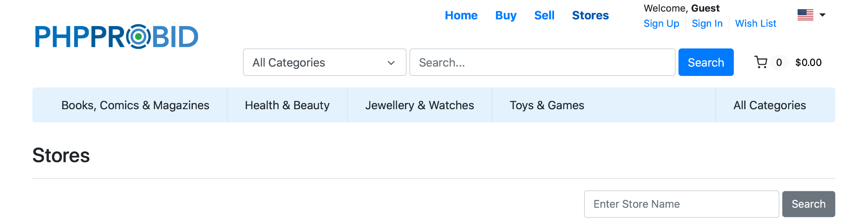Open Toys & Games category

click(x=547, y=105)
